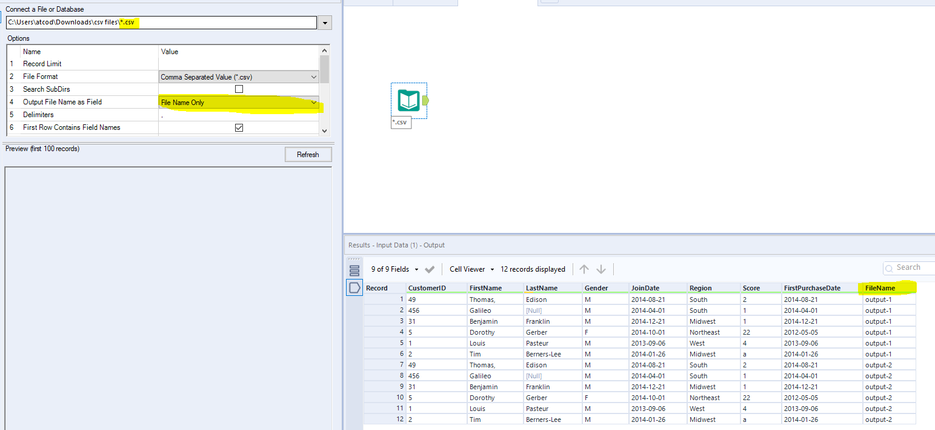The image size is (935, 430).
Task: Click the checkmark apply fields icon
Action: coord(429,269)
